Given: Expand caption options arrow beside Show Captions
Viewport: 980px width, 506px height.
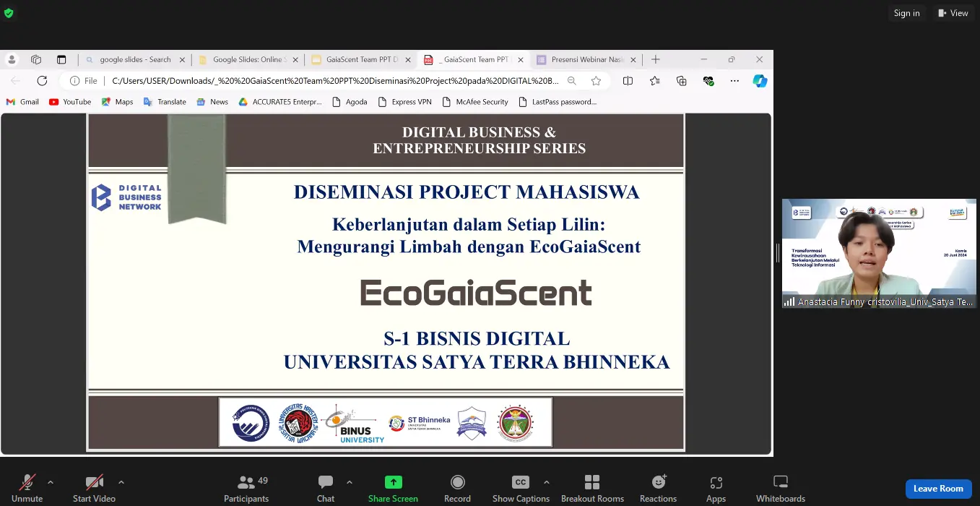Looking at the screenshot, I should 546,482.
